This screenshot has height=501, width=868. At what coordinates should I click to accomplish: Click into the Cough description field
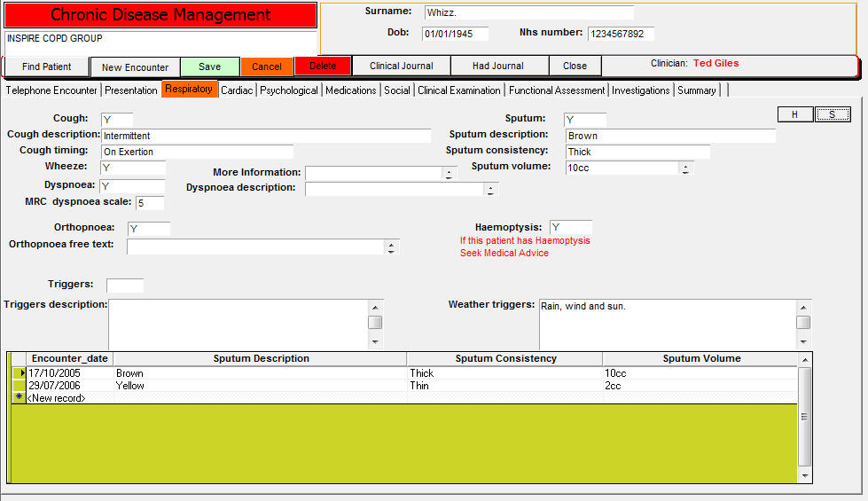point(265,136)
